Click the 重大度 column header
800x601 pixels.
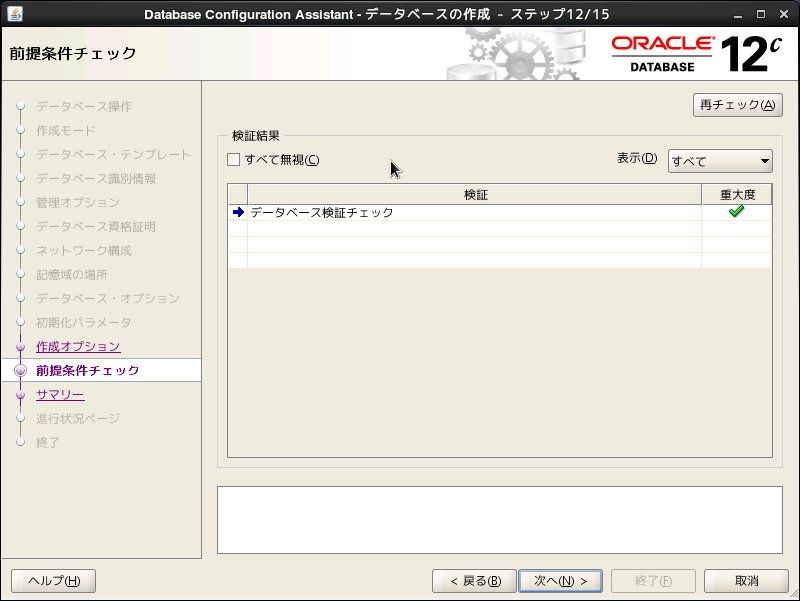[737, 194]
